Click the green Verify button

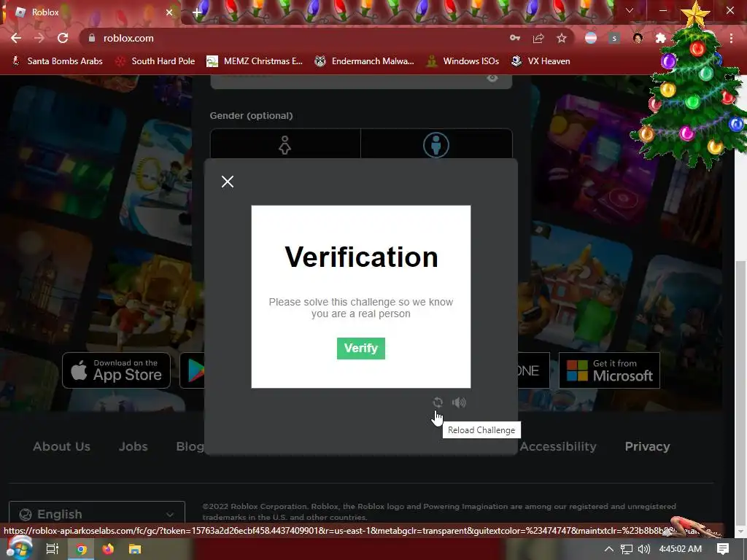360,348
